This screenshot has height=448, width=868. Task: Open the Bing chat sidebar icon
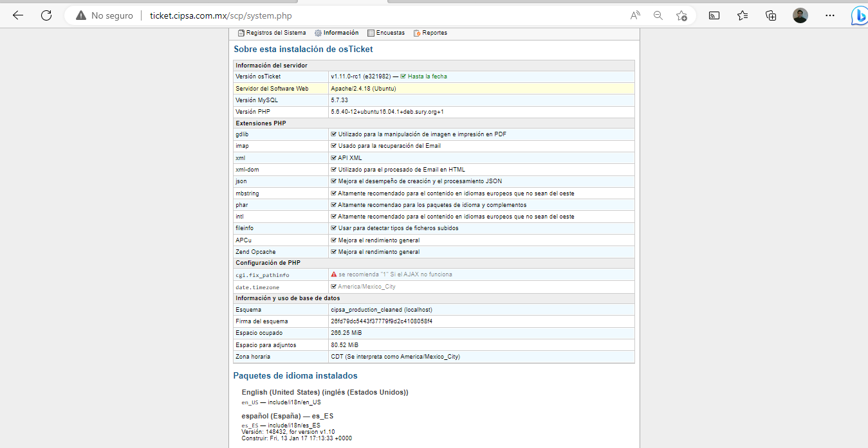pos(858,15)
